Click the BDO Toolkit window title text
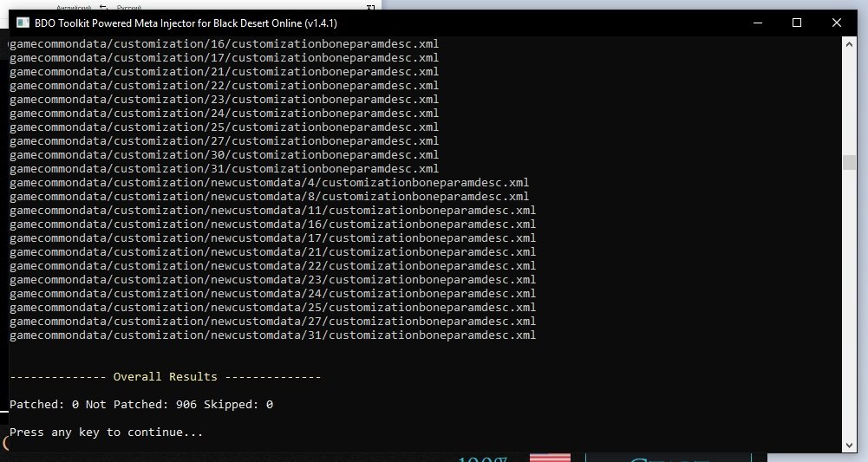 point(186,23)
